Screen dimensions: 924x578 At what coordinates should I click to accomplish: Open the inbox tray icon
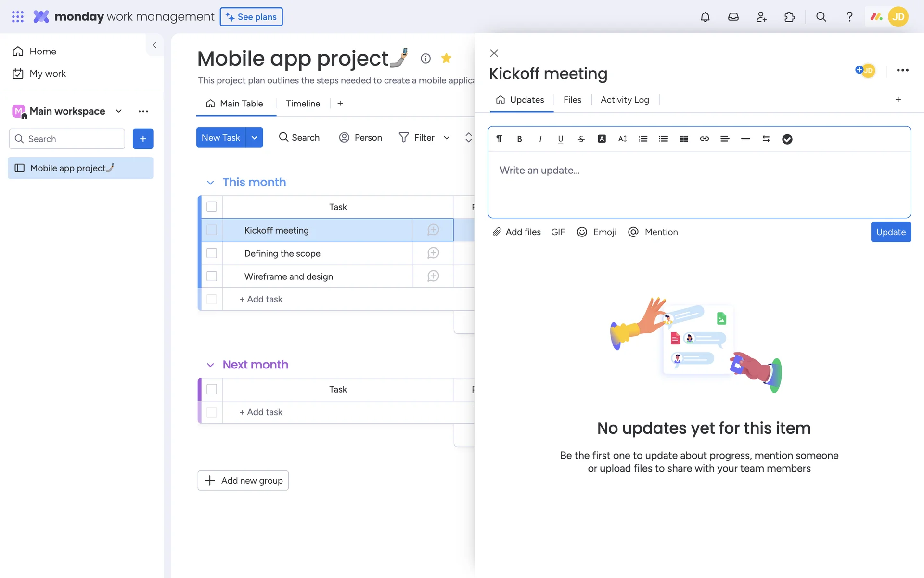click(x=733, y=17)
